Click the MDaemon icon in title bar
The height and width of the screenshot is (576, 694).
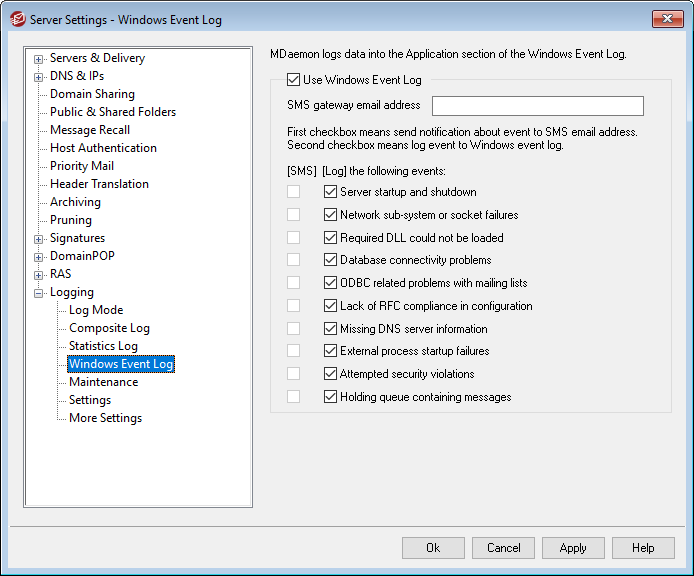click(16, 19)
